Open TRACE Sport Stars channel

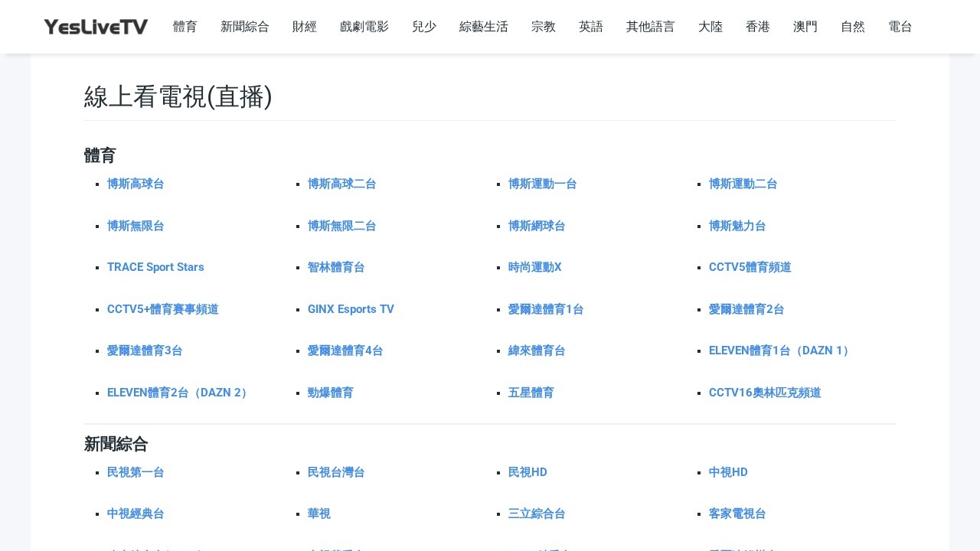click(x=155, y=267)
